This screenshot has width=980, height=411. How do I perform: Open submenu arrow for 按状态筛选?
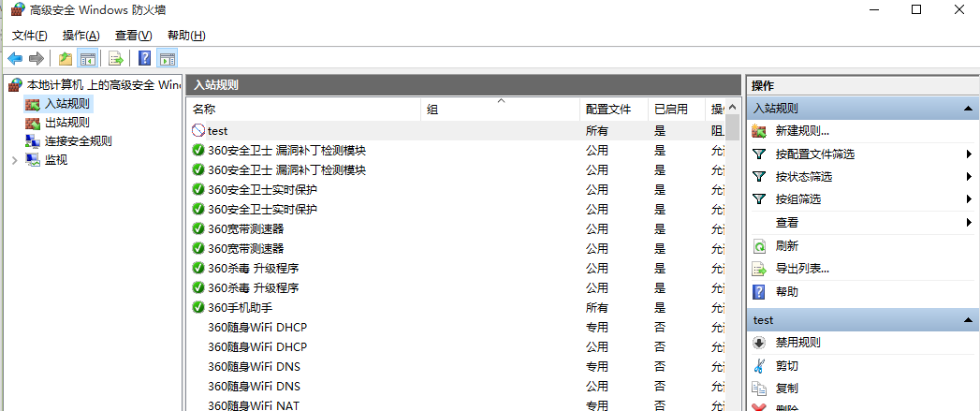969,177
